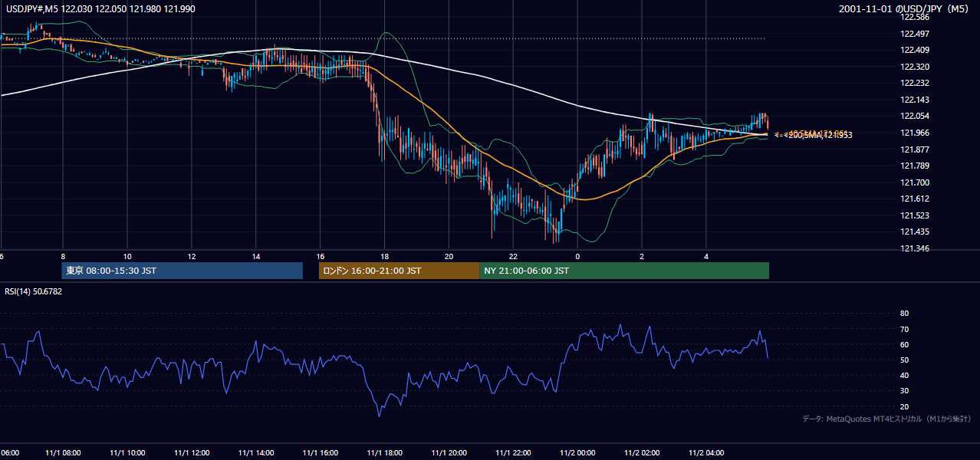Screen dimensions: 980x460
Task: Click RSI scale label 50
Action: (904, 360)
